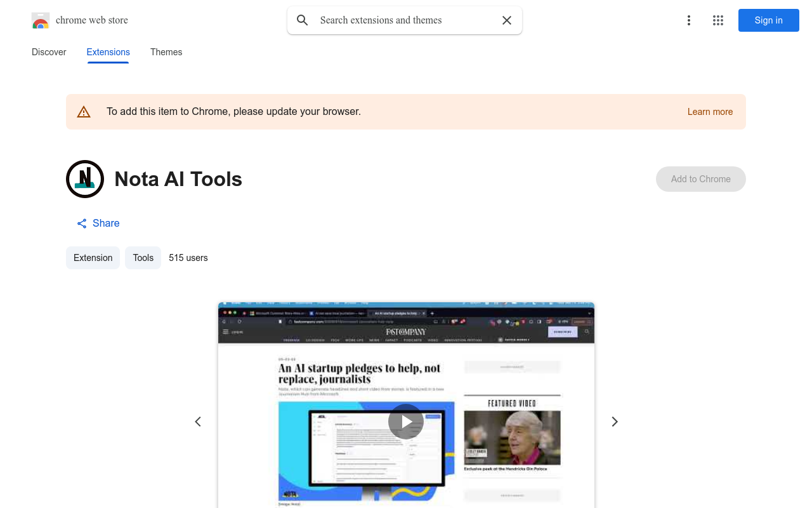Click the Add to Chrome button
This screenshot has width=812, height=508.
click(x=701, y=179)
